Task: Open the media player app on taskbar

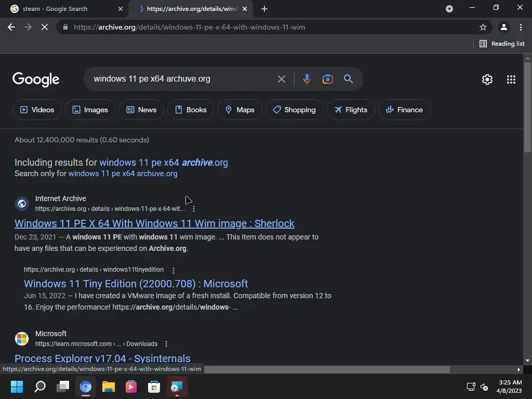Action: [131, 387]
